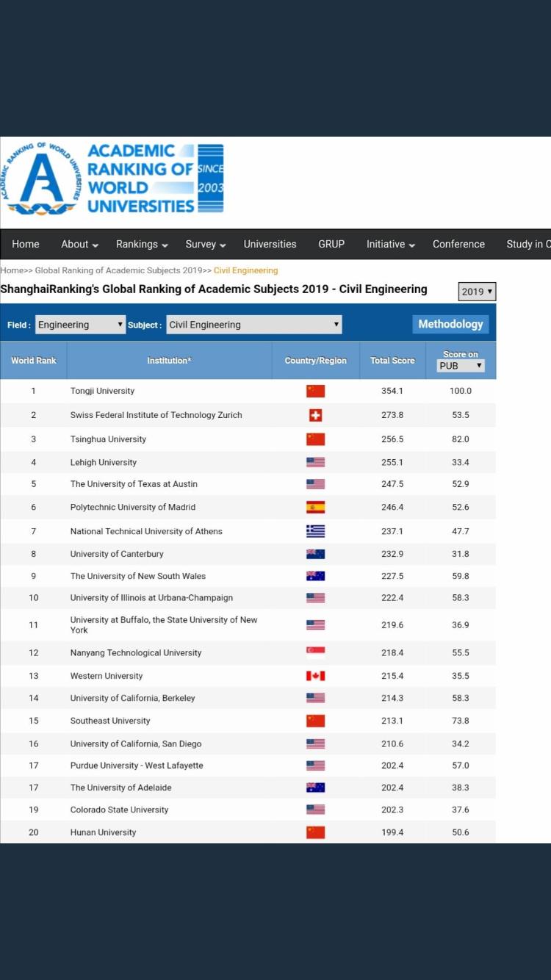Click the Swiss flag in row 2
Screen dimensions: 551x980
(x=315, y=415)
